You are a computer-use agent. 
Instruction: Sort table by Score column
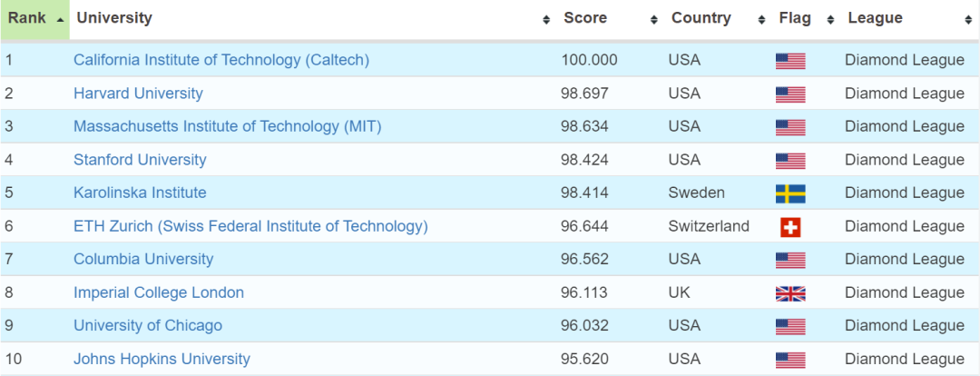tap(585, 18)
